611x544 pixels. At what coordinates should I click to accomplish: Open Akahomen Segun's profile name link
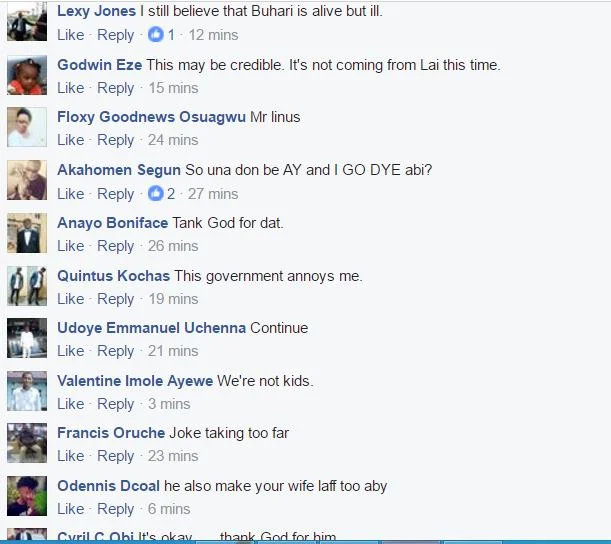click(119, 170)
